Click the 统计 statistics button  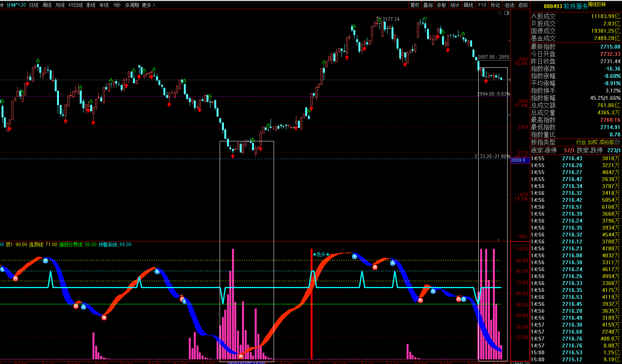point(455,5)
